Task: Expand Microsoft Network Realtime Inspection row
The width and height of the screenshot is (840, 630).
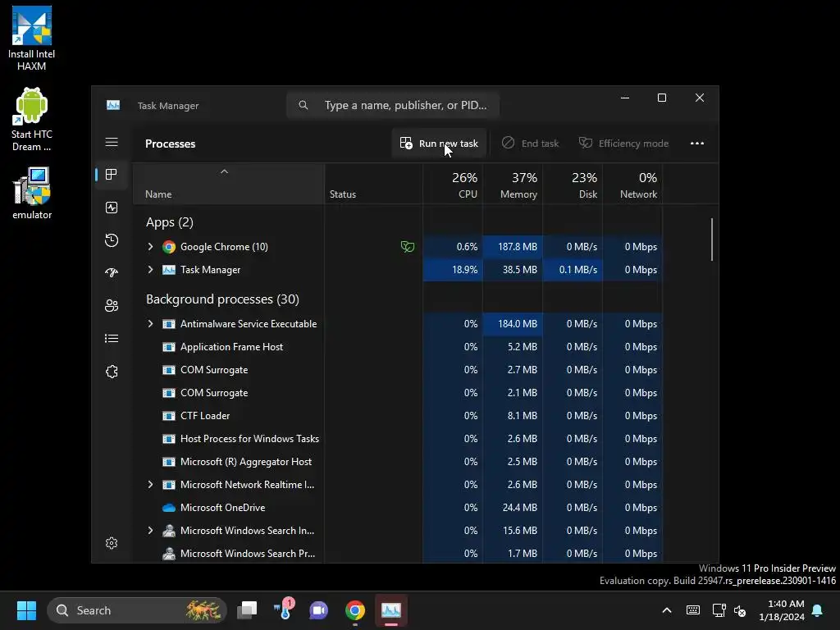Action: point(151,484)
